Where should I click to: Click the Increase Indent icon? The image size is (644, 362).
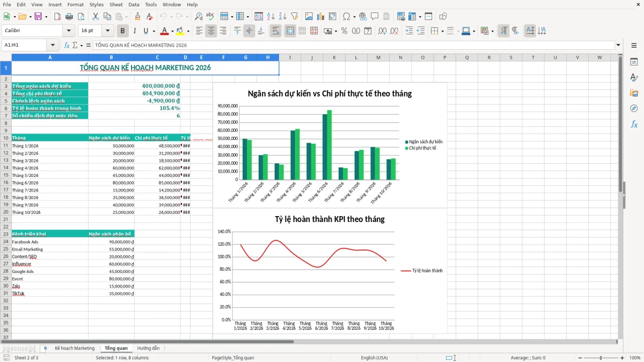pyautogui.click(x=409, y=31)
